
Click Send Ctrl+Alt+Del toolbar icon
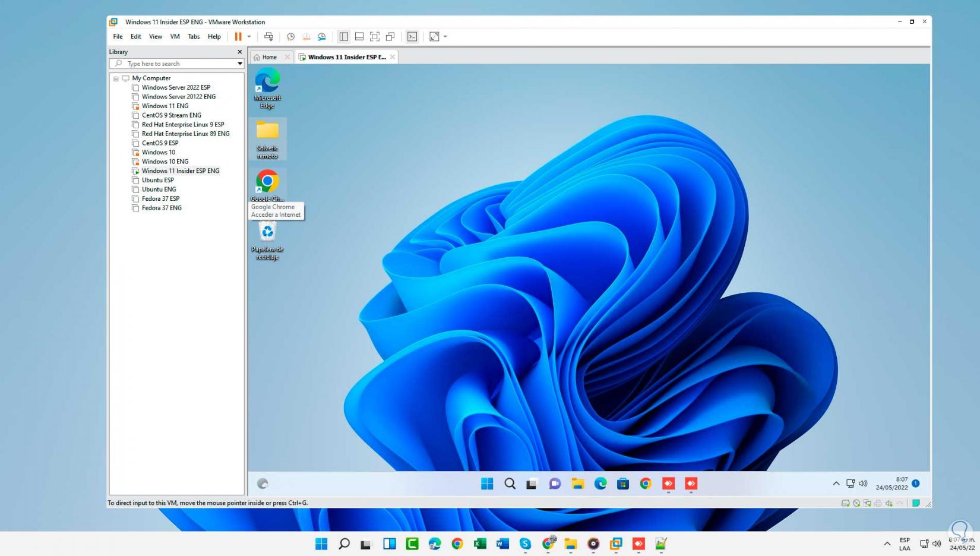pyautogui.click(x=268, y=37)
